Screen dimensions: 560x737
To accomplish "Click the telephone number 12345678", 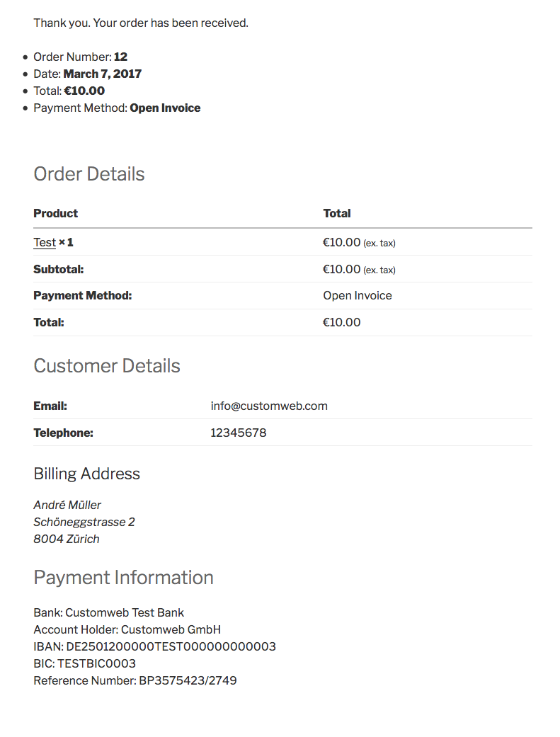I will pyautogui.click(x=239, y=433).
